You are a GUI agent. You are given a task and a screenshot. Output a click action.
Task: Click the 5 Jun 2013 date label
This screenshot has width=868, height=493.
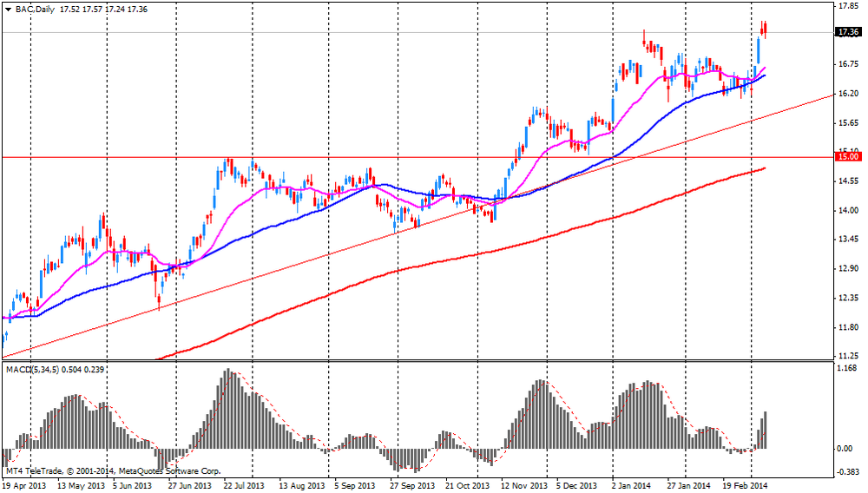tap(132, 486)
